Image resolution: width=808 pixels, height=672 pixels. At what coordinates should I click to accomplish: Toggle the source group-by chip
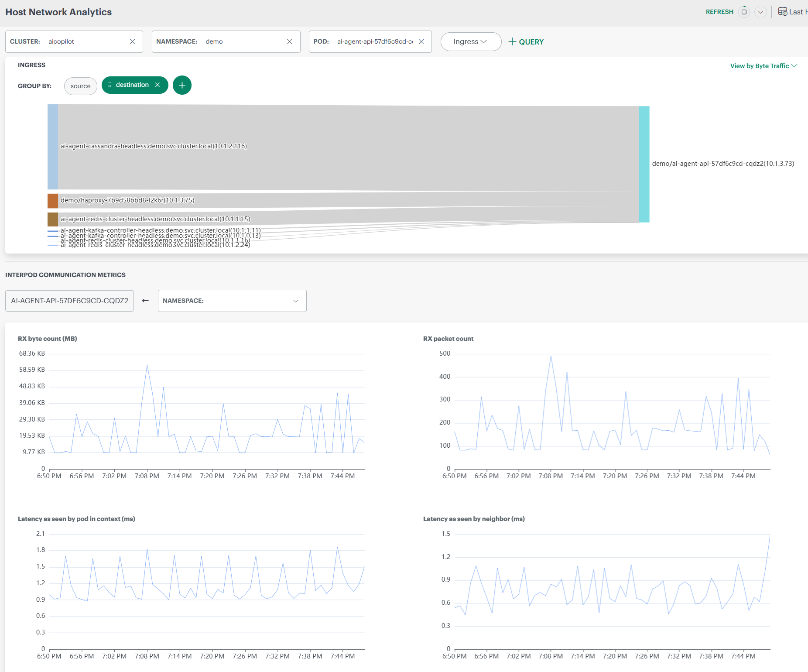[81, 86]
